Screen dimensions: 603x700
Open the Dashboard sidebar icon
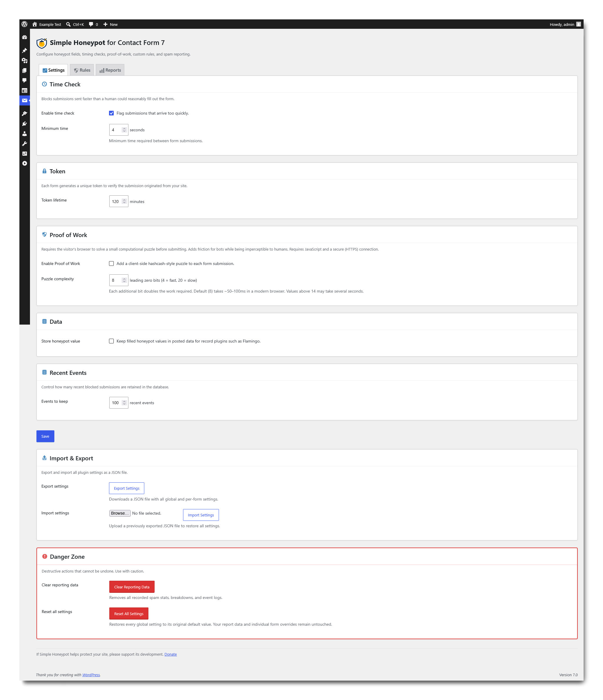pyautogui.click(x=24, y=38)
